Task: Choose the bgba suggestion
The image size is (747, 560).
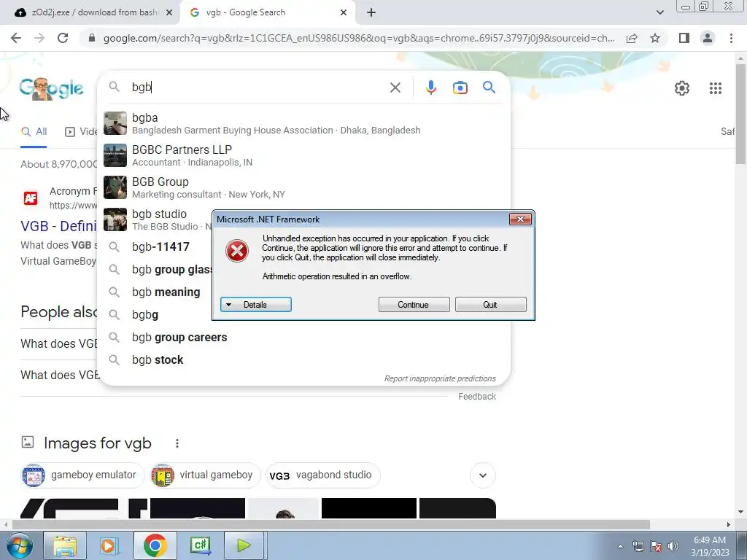Action: point(303,123)
